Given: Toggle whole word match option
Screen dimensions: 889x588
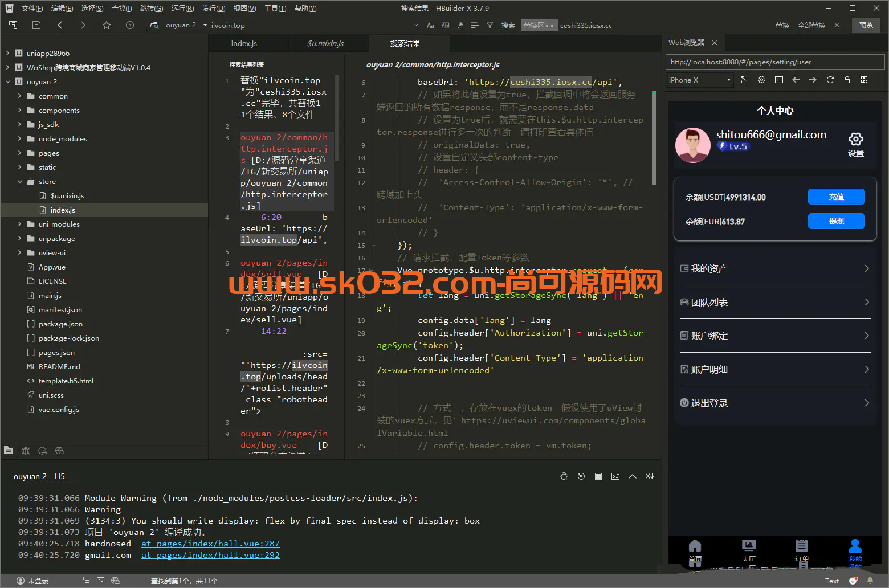Looking at the screenshot, I should (445, 25).
